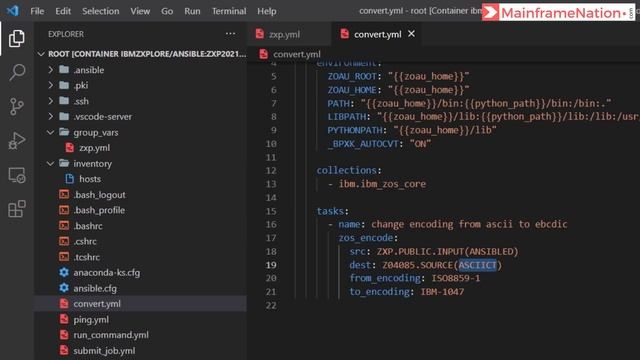
Task: Open the Run menu
Action: click(192, 11)
